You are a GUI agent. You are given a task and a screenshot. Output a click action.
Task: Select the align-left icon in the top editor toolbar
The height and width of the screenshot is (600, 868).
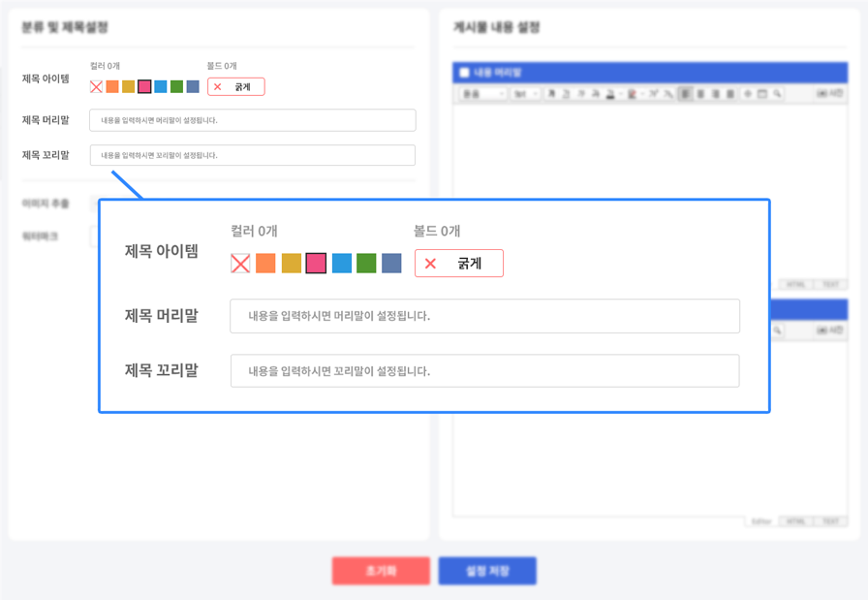click(x=686, y=94)
